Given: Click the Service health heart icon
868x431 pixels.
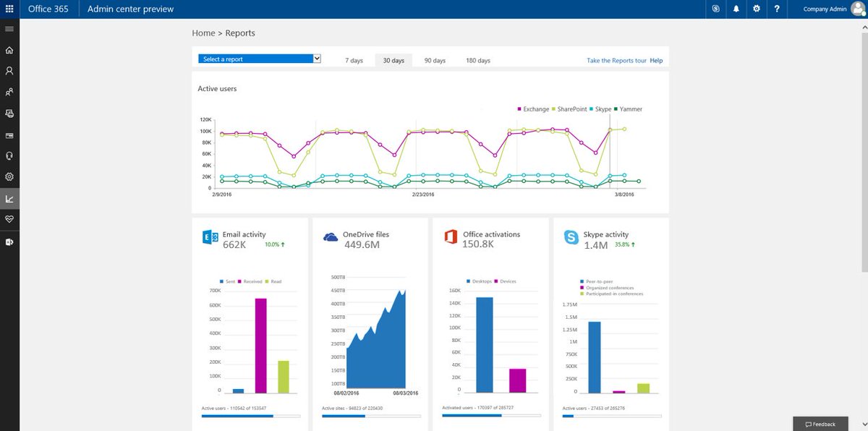Looking at the screenshot, I should point(9,219).
